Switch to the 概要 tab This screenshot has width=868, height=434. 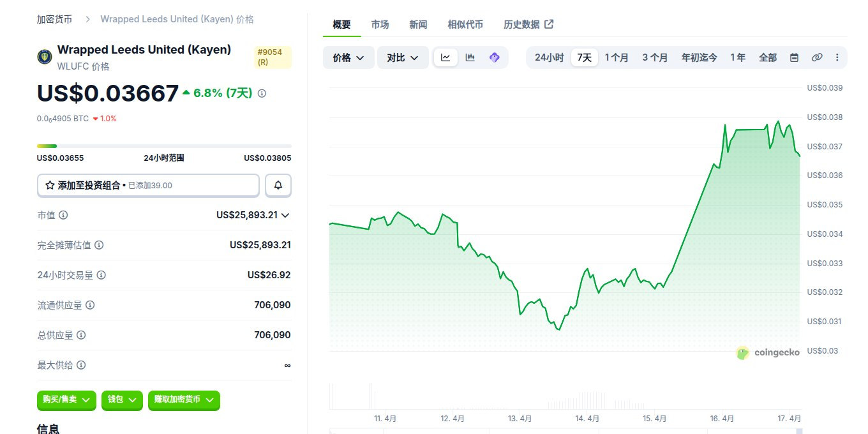point(342,24)
